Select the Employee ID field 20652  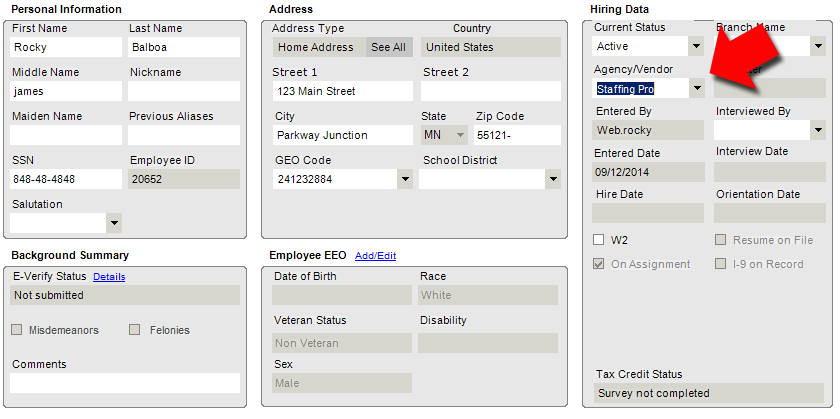click(184, 179)
